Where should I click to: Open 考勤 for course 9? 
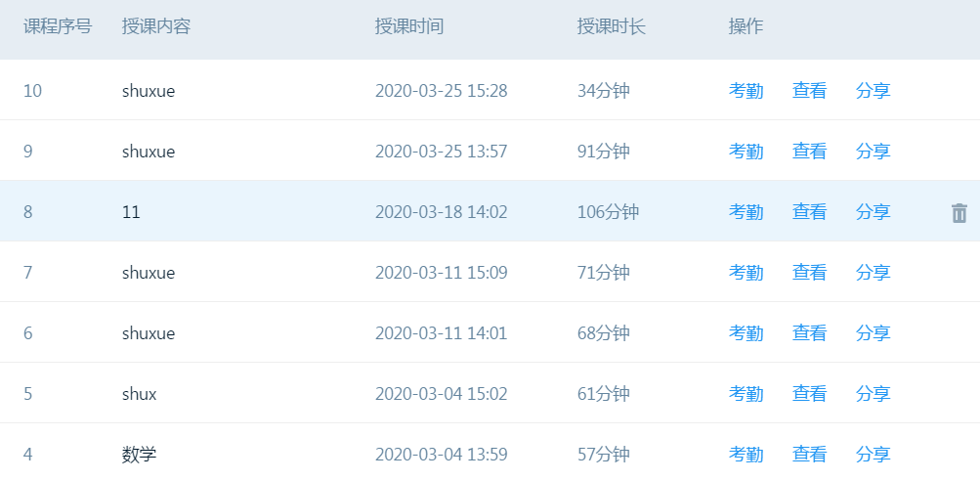click(746, 152)
